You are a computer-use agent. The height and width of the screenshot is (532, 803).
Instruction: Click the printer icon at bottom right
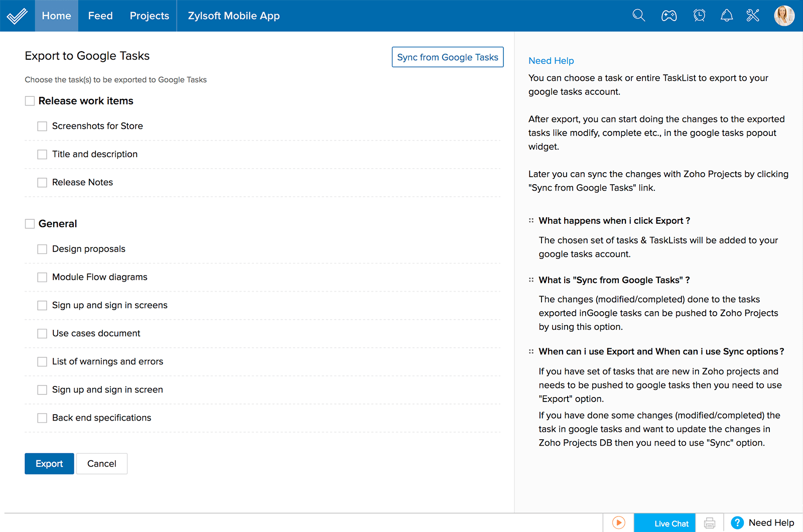tap(710, 522)
